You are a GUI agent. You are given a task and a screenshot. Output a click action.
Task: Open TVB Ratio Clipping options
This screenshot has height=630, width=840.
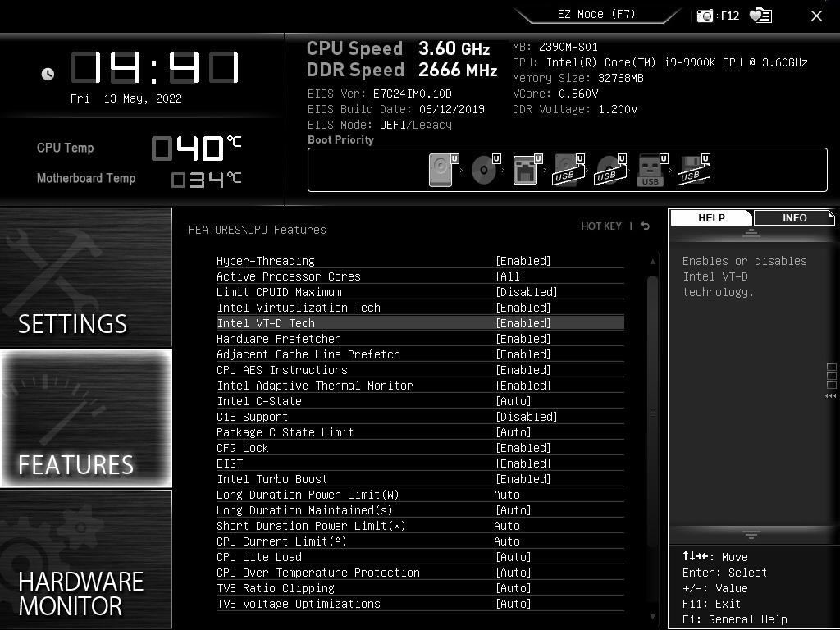pos(420,587)
